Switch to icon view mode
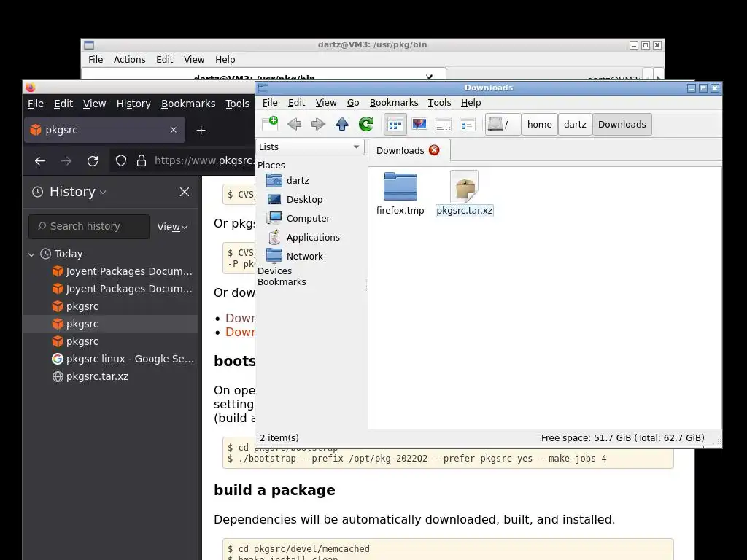This screenshot has height=560, width=747. point(395,124)
